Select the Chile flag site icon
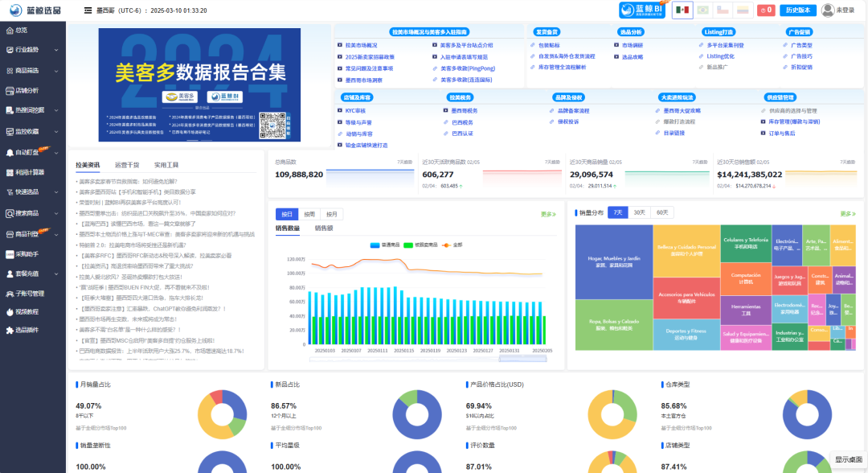Viewport: 868px width, 473px height. (x=723, y=10)
